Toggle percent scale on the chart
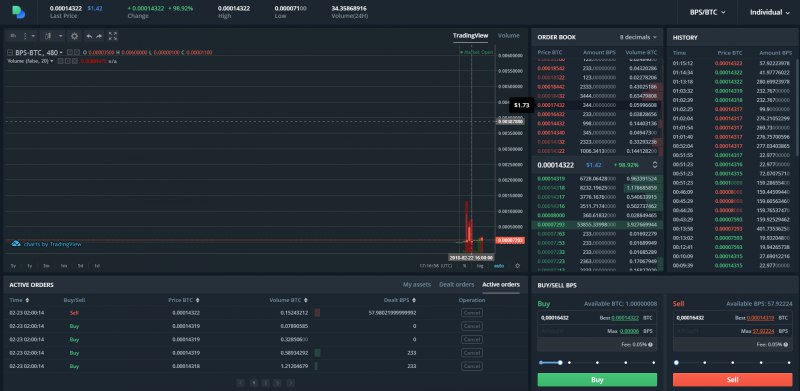The image size is (800, 391). click(464, 265)
